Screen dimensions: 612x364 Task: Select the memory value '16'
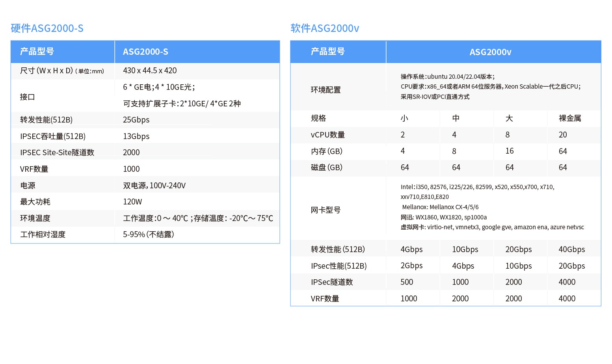pyautogui.click(x=510, y=151)
